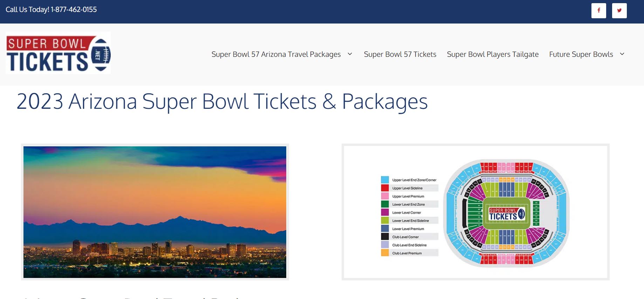Click the Club Level Premium orange swatch
644x299 pixels.
pos(385,253)
